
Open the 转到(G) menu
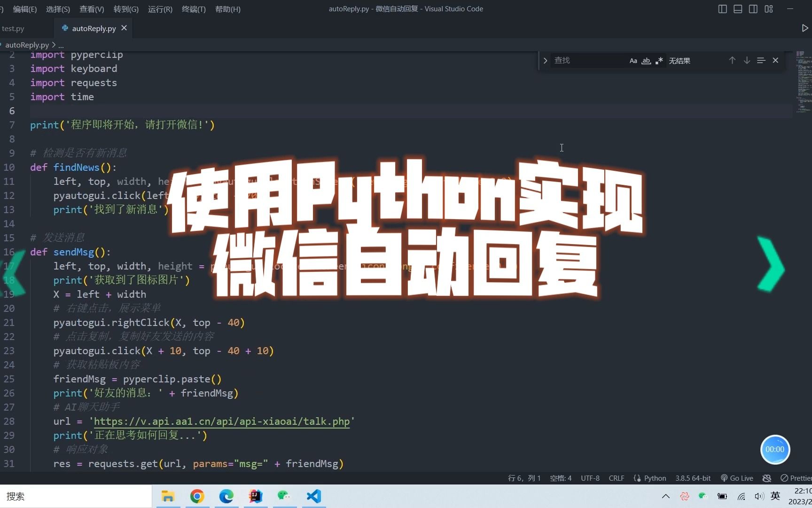tap(126, 9)
